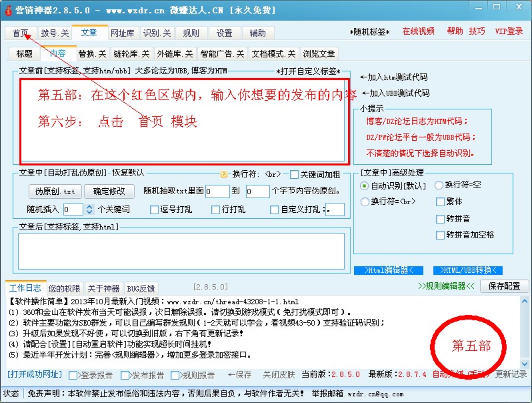Image resolution: width=532 pixels, height=403 pixels.
Task: Open the >>规则编辑器<< link
Action: (446, 286)
